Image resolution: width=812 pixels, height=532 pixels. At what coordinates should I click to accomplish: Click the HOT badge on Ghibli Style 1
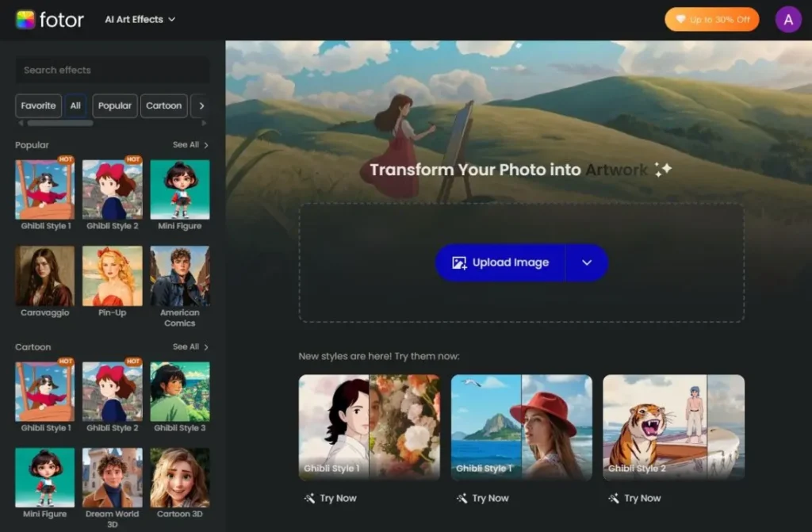coord(67,160)
